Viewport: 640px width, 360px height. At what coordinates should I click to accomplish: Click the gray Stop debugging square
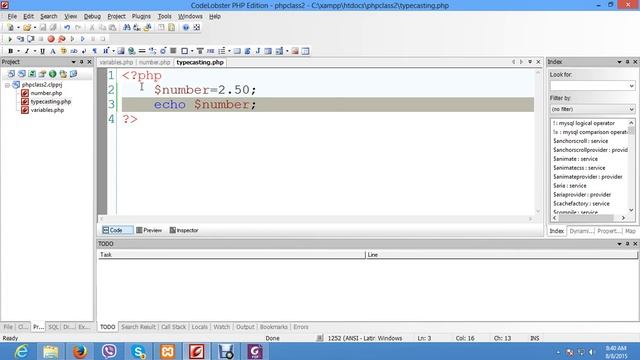click(x=40, y=39)
